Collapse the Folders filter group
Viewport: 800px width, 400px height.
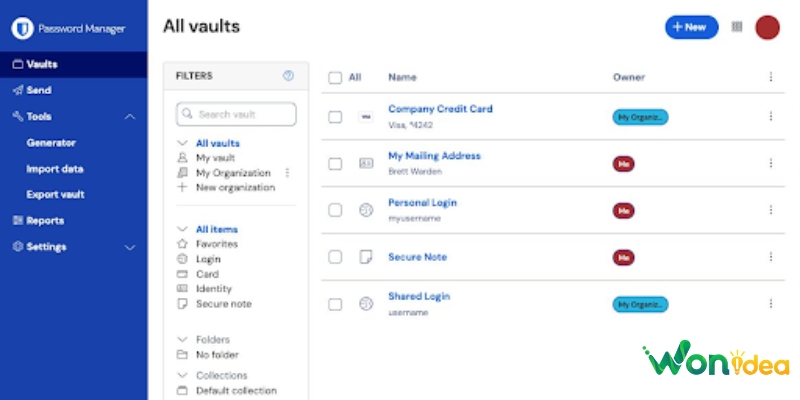point(182,340)
